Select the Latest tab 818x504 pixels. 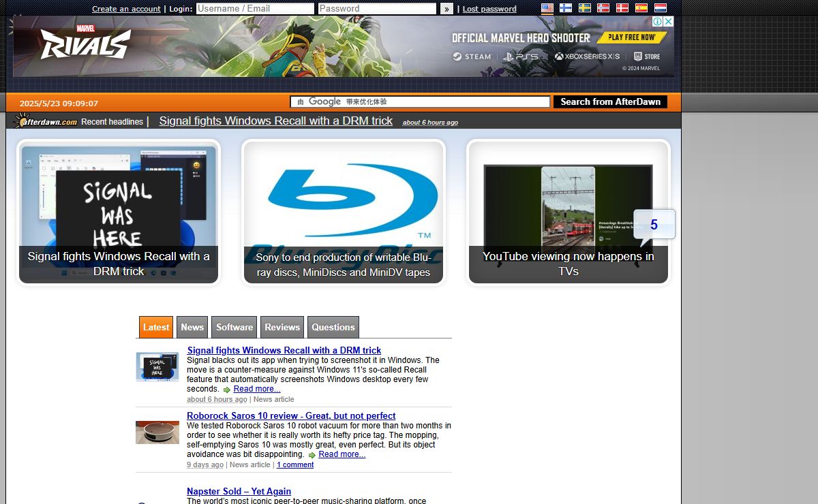click(156, 327)
